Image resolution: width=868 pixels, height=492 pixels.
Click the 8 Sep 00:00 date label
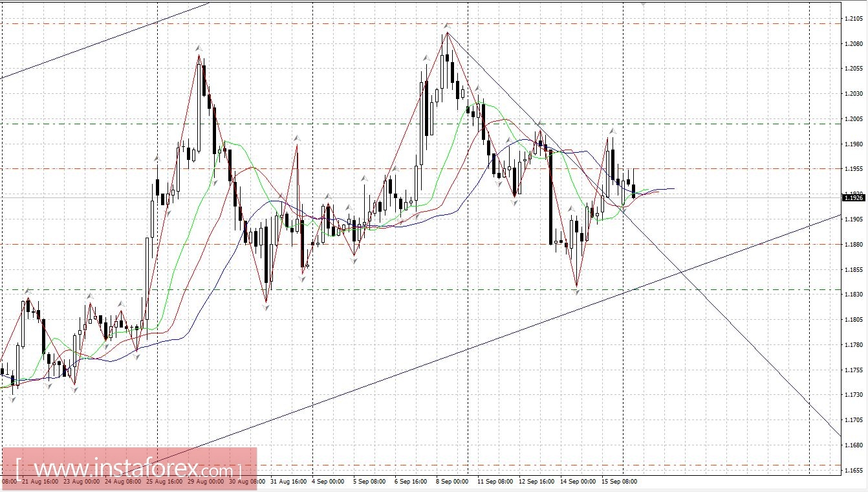click(452, 482)
